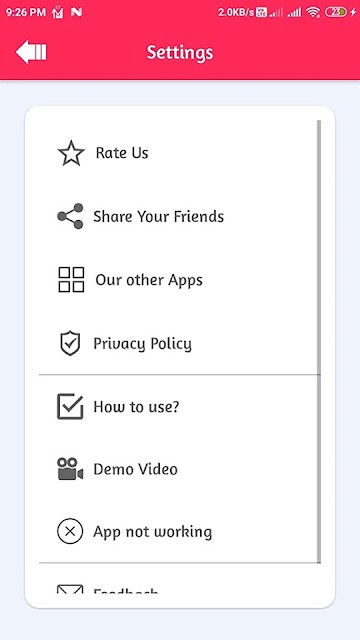Viewport: 360px width, 640px height.
Task: Tap the circled X icon
Action: click(70, 531)
